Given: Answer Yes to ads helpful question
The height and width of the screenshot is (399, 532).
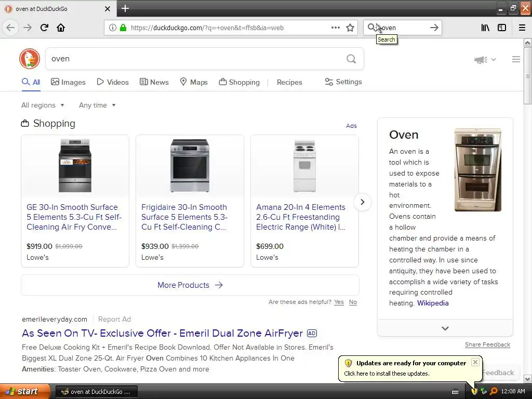Looking at the screenshot, I should [339, 302].
